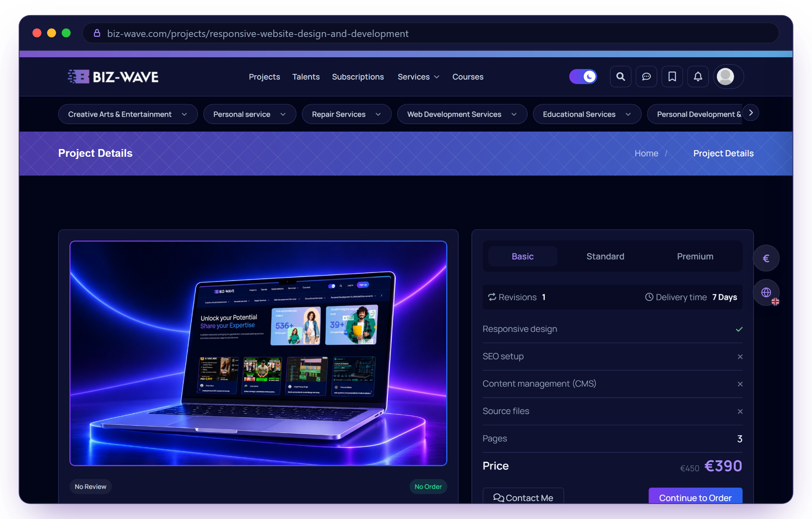Open the Projects nav item
812x519 pixels.
click(264, 77)
